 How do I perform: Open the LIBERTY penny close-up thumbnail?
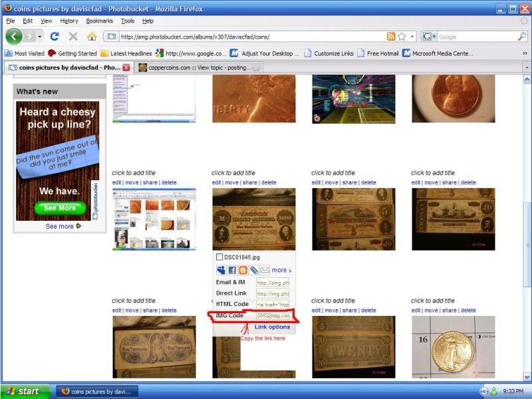pyautogui.click(x=254, y=98)
